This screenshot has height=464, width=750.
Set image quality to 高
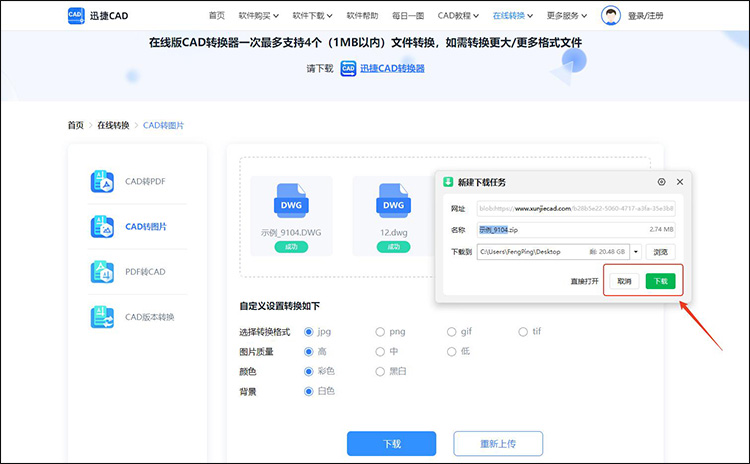point(309,352)
